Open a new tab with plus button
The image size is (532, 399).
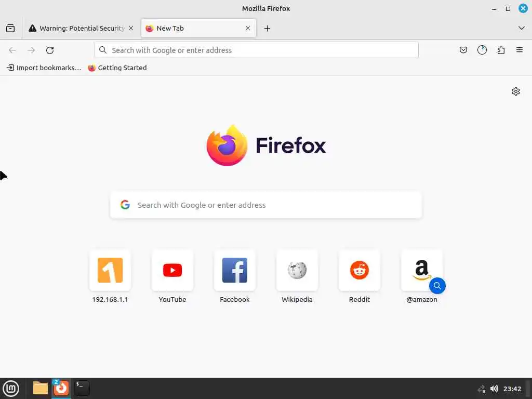pos(268,29)
